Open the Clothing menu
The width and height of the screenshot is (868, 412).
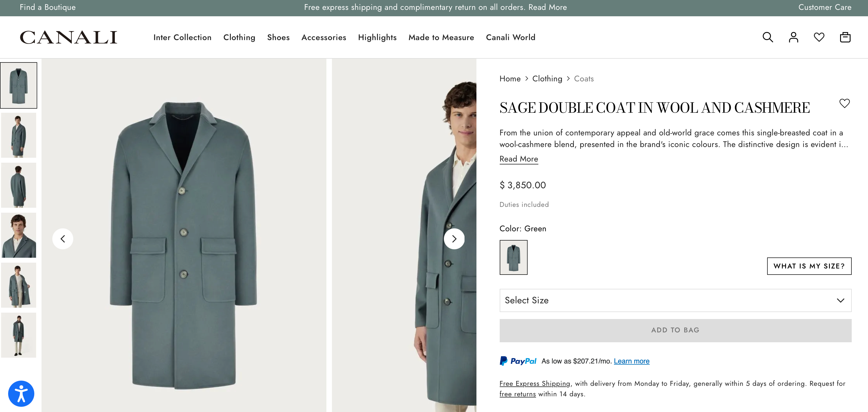pyautogui.click(x=239, y=37)
